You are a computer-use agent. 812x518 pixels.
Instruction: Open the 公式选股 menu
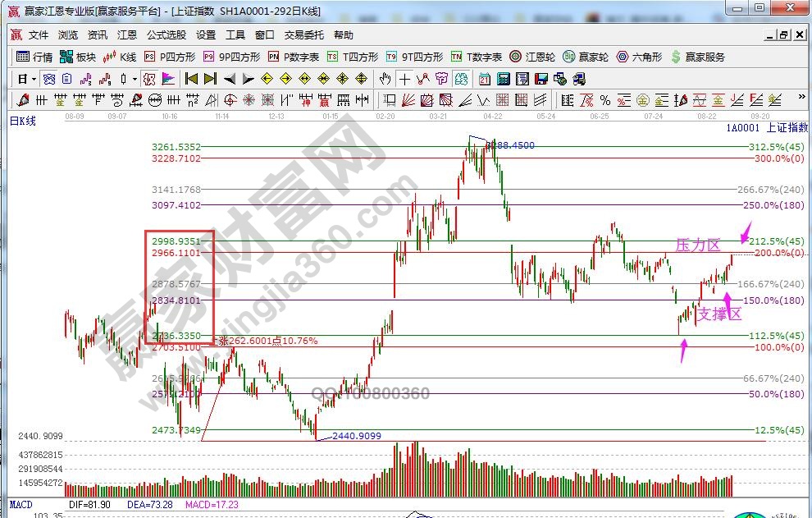click(167, 34)
